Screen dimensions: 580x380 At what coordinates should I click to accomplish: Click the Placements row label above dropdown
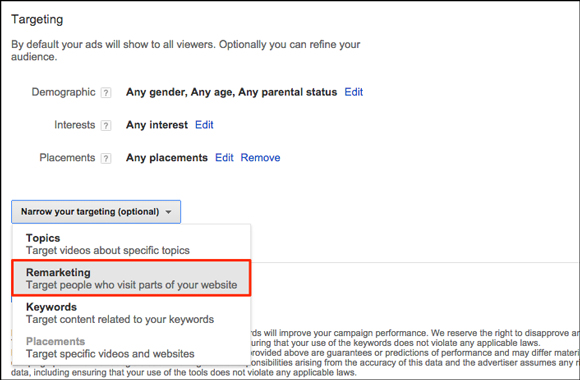pos(67,158)
